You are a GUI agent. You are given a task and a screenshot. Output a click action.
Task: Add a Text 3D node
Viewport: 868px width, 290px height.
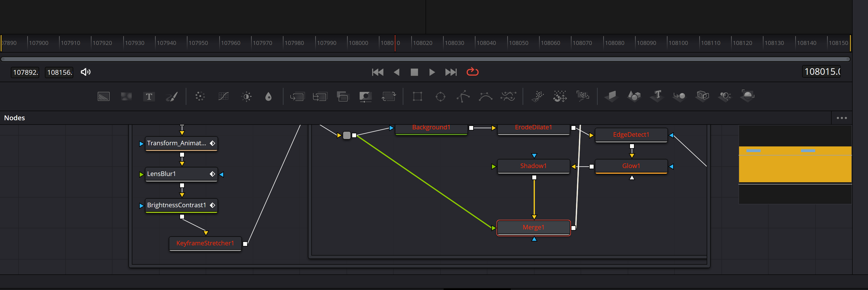[x=657, y=96]
